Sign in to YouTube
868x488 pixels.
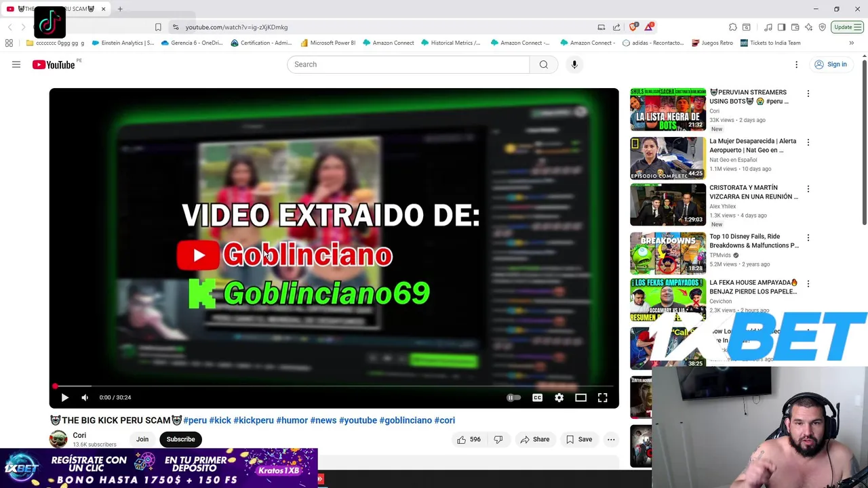[831, 64]
